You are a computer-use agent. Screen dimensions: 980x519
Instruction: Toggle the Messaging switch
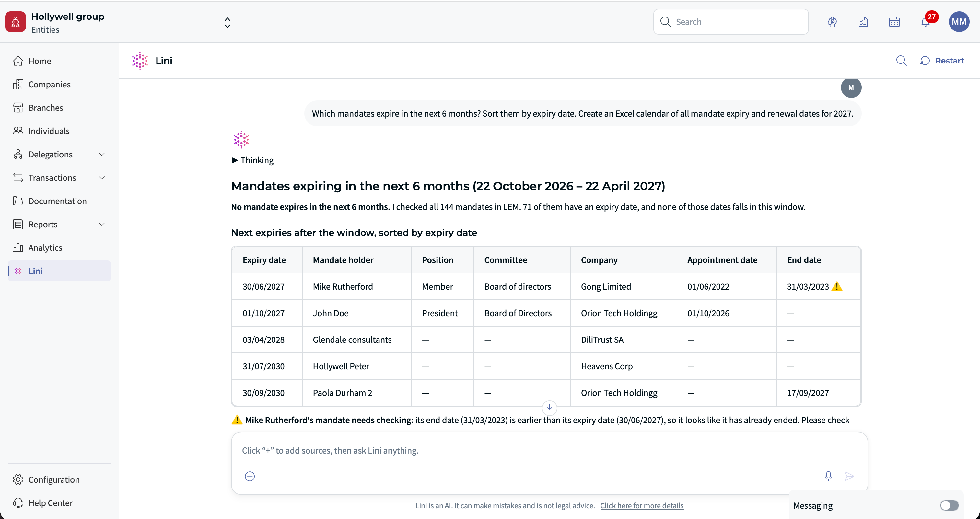click(x=949, y=505)
